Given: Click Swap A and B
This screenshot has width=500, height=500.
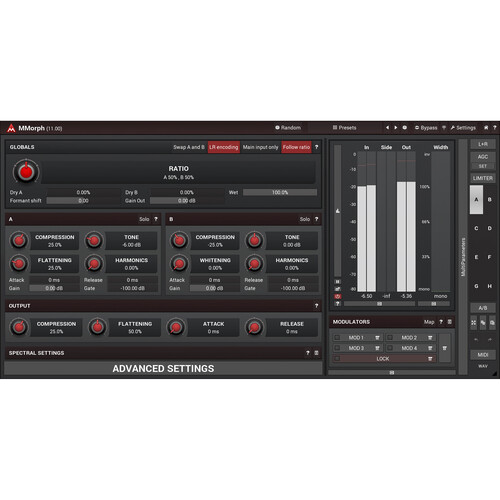Looking at the screenshot, I should pyautogui.click(x=189, y=147).
